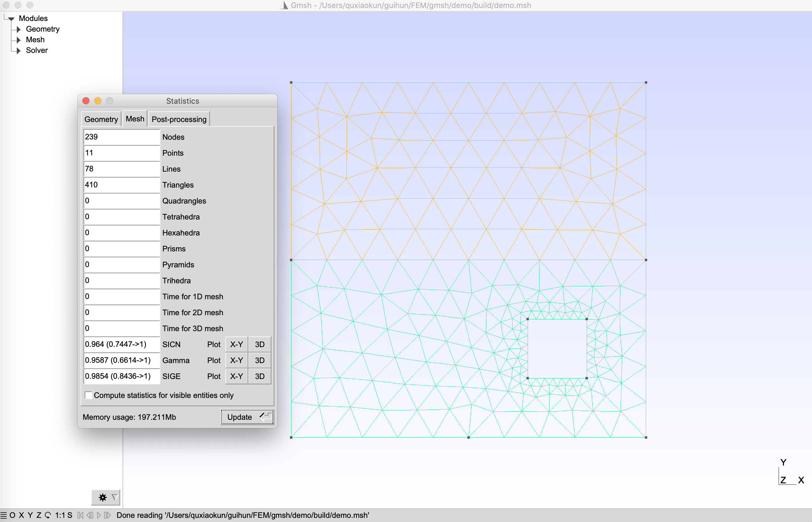Expand the Solver module tree node
Viewport: 812px width, 522px height.
[19, 51]
